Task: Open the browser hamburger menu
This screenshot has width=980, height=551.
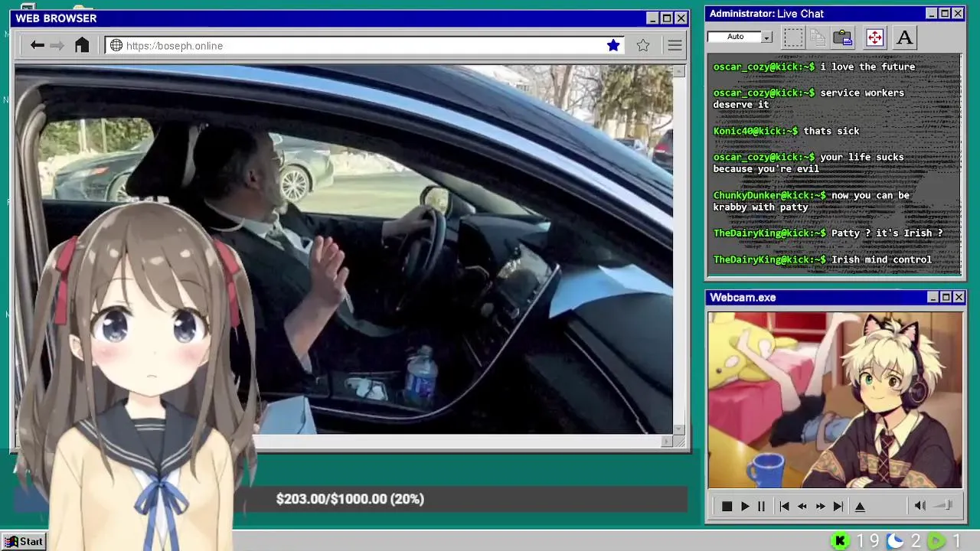Action: coord(675,46)
